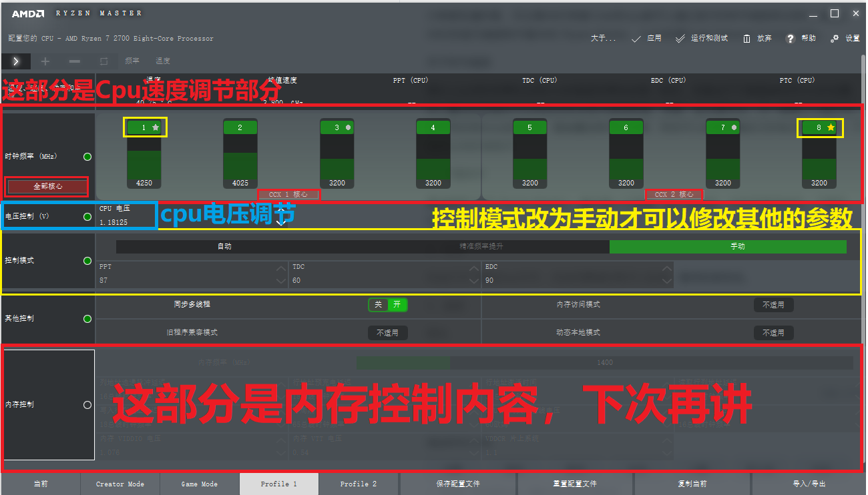The height and width of the screenshot is (495, 868).
Task: Click the star icon on core 1
Action: (x=156, y=127)
